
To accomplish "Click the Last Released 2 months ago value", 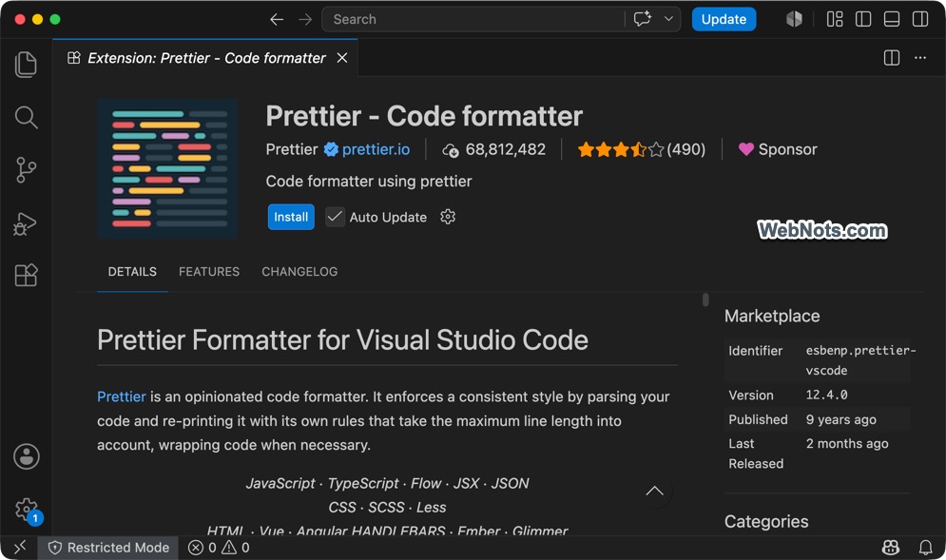I will coord(847,444).
